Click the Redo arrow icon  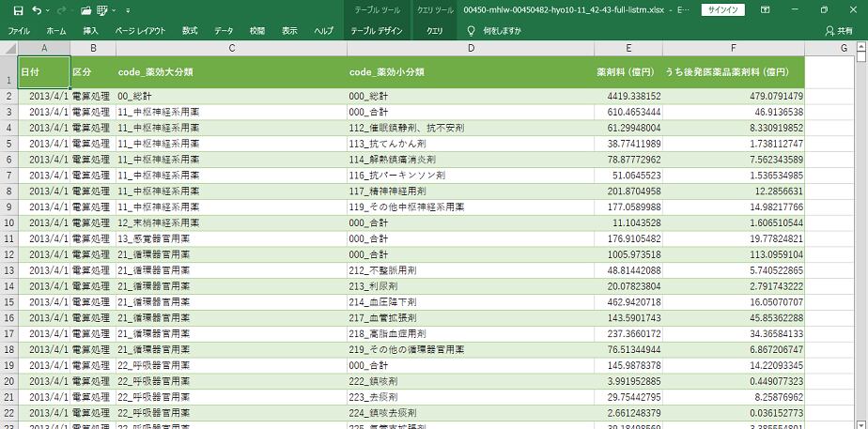pos(61,10)
